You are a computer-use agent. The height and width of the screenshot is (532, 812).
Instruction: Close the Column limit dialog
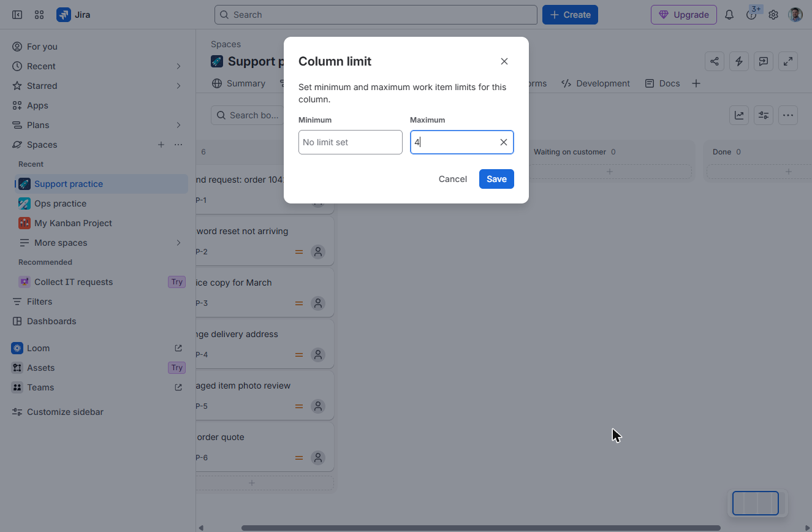pos(504,61)
